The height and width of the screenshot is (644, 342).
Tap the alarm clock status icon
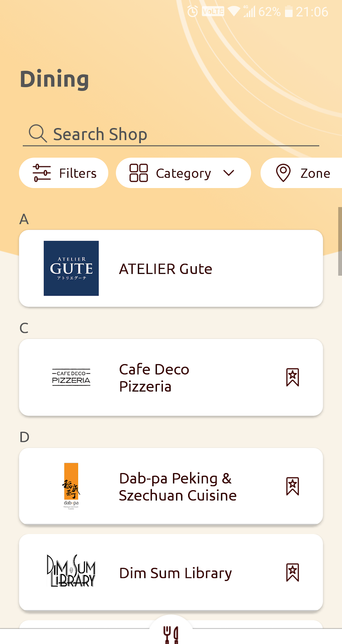click(x=192, y=12)
